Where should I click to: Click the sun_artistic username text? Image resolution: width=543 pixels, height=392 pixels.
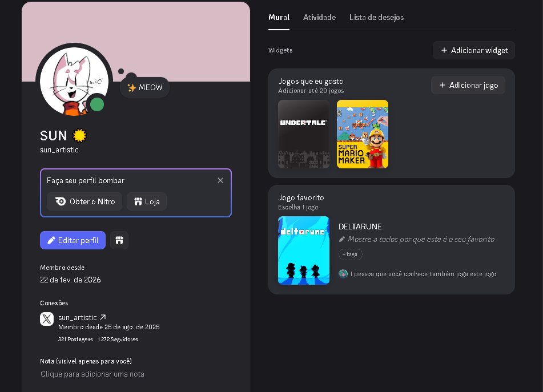pos(59,150)
